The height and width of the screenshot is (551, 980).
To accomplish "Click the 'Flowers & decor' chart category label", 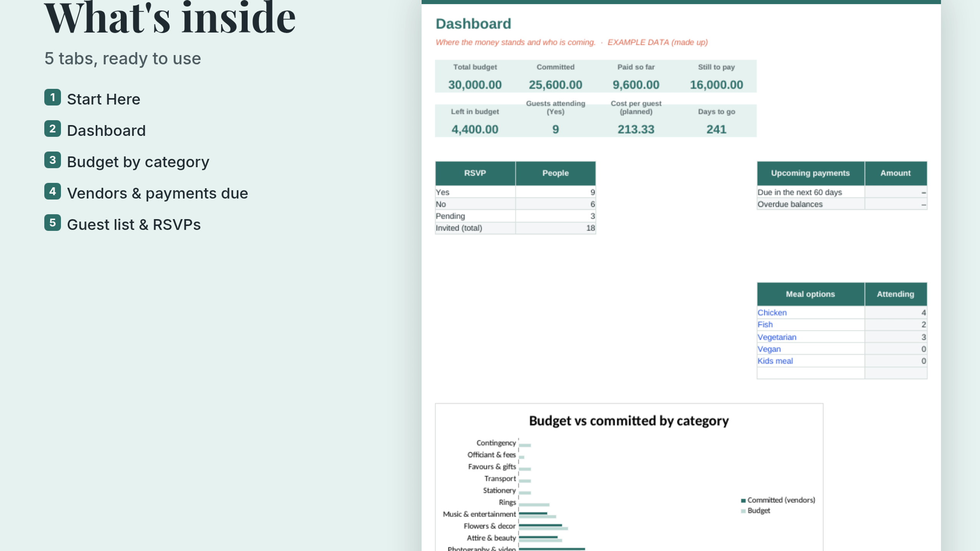I will [x=490, y=526].
